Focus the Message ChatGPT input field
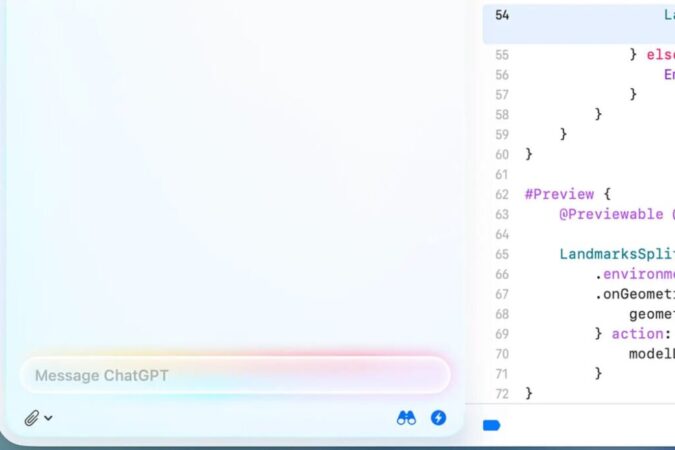The height and width of the screenshot is (450, 675). coord(235,376)
